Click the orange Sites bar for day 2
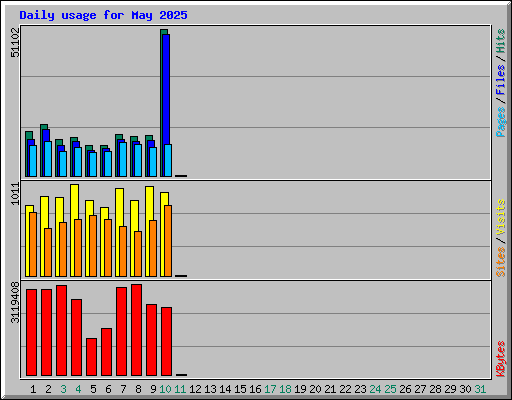The width and height of the screenshot is (512, 400). pos(48,252)
